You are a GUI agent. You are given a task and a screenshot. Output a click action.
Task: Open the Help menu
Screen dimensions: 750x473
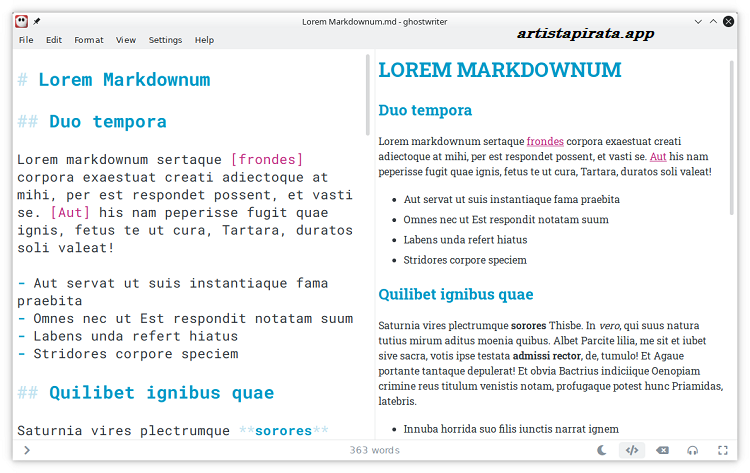click(204, 40)
